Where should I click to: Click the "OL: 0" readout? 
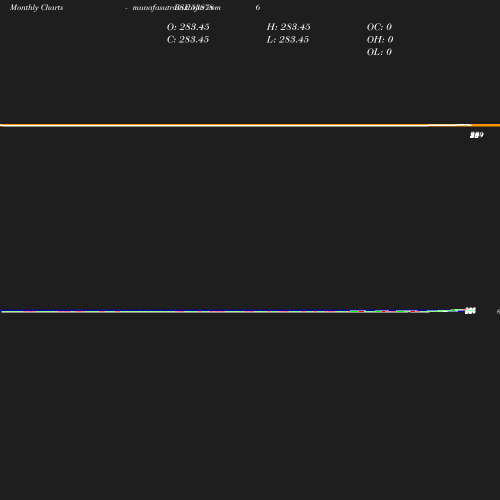[x=379, y=52]
